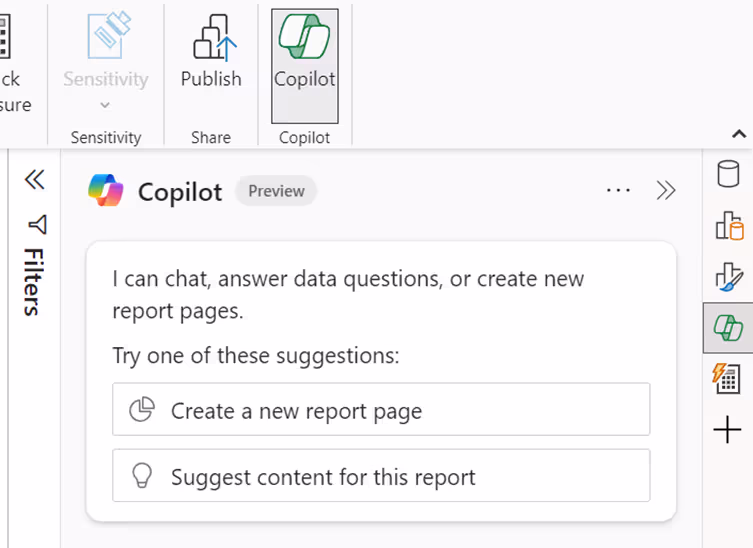Click the Publish button in the ribbon
This screenshot has height=548, width=753.
coord(211,52)
